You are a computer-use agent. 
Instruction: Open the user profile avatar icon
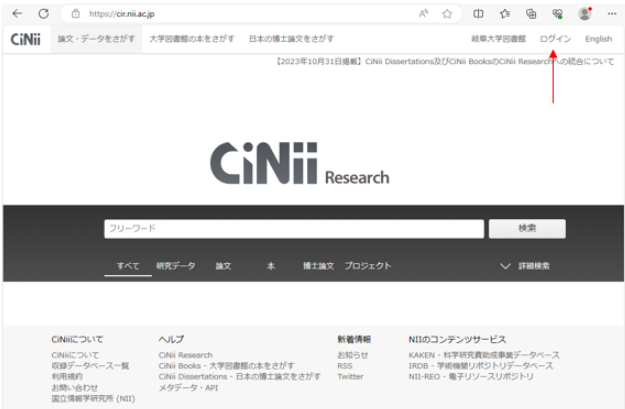coord(585,14)
